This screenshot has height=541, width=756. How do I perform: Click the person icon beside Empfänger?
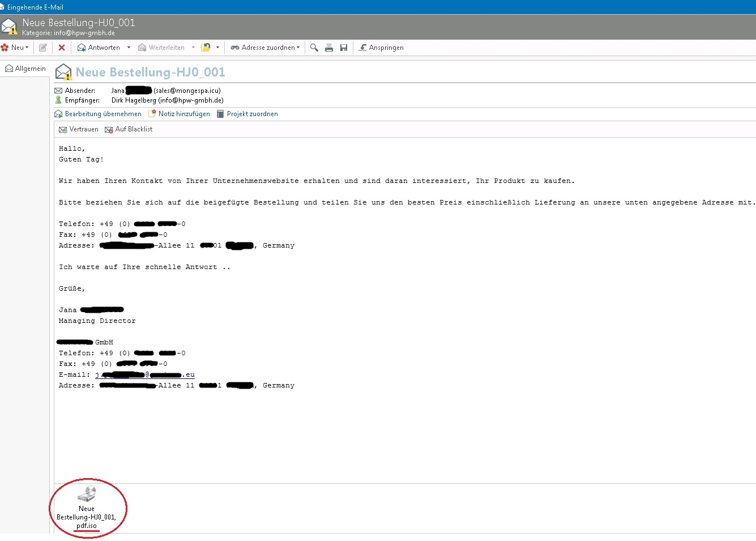pyautogui.click(x=58, y=100)
